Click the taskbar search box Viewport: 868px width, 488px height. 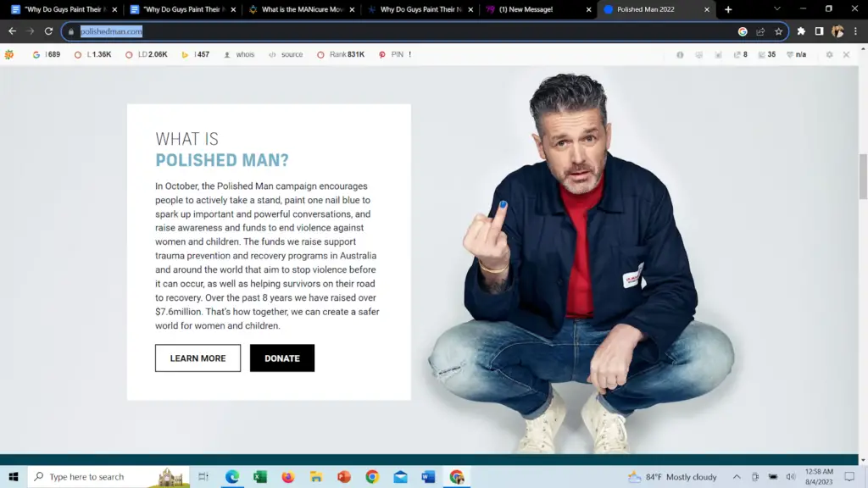(108, 476)
